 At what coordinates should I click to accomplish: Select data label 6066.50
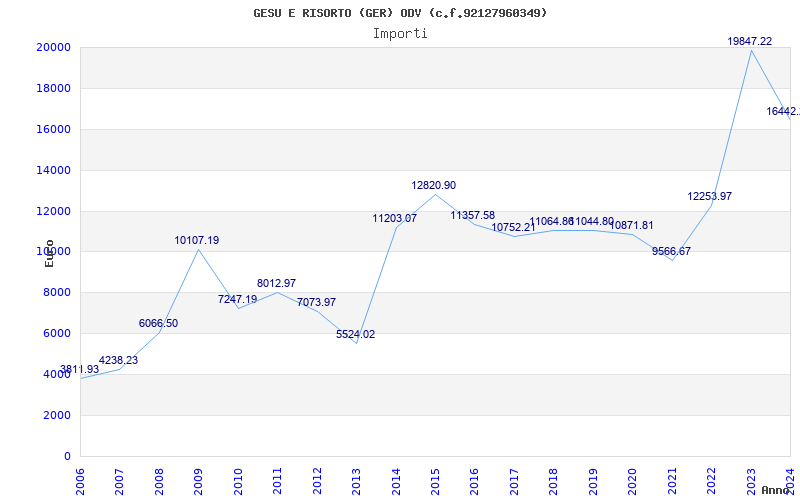point(158,323)
